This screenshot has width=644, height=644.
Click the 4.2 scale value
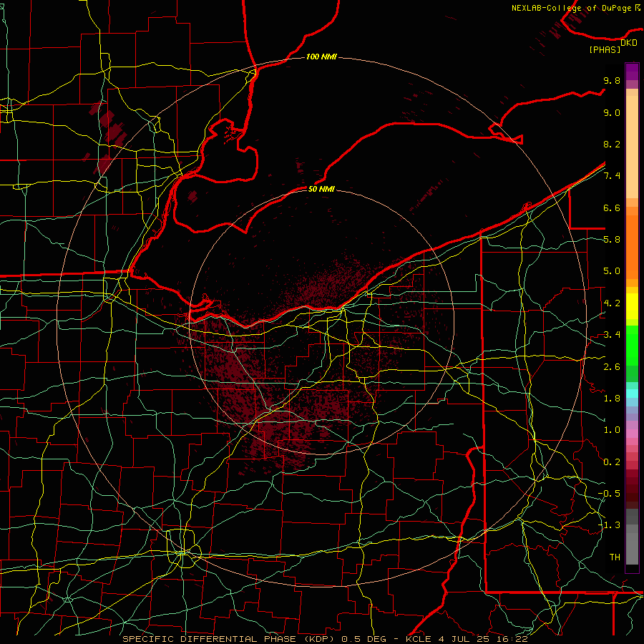click(x=612, y=303)
